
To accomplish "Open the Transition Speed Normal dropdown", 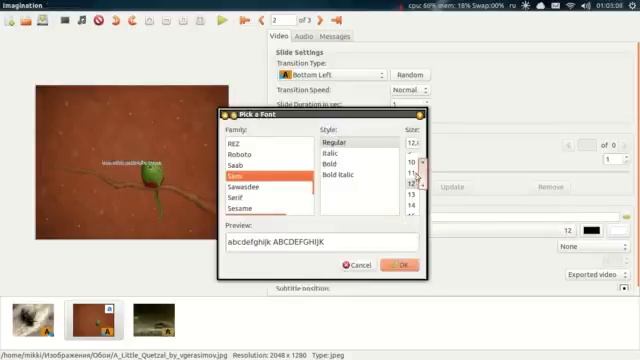I will [410, 90].
